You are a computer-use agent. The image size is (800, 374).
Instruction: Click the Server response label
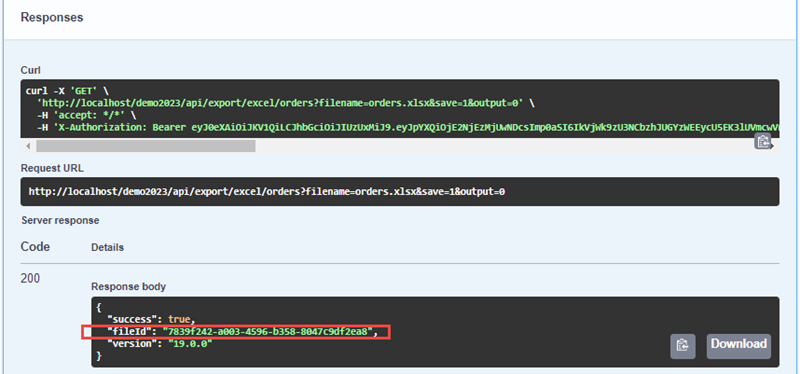point(60,220)
